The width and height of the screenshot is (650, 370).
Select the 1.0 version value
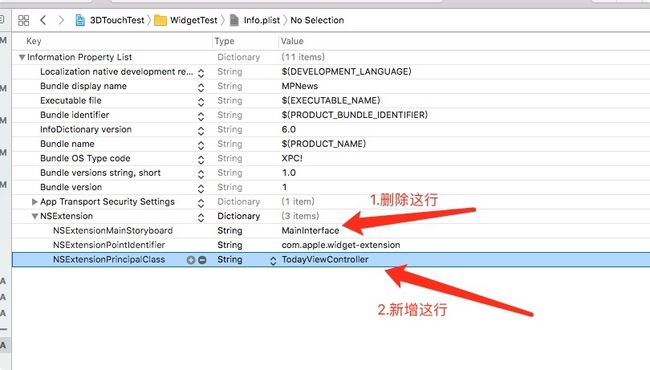[289, 173]
